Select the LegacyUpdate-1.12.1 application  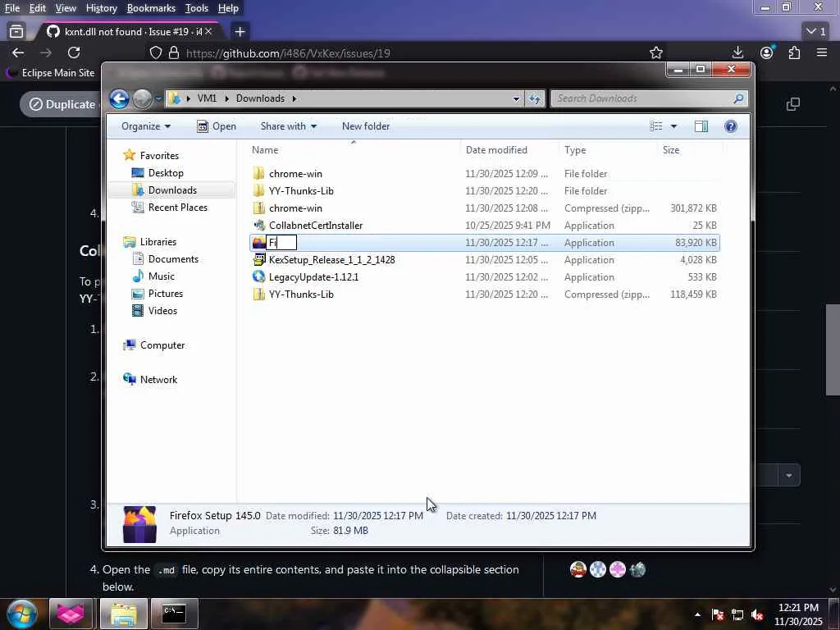(484, 277)
